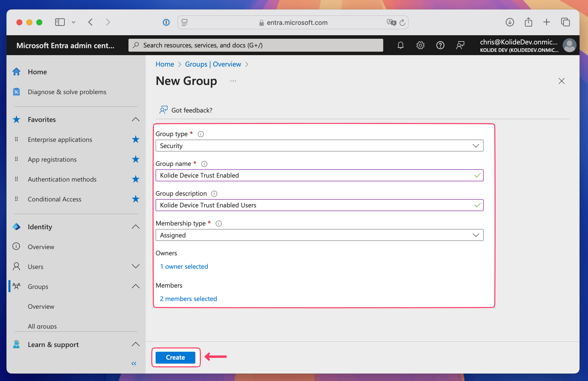Open the Membership type Assigned dropdown
The width and height of the screenshot is (588, 381).
(319, 235)
